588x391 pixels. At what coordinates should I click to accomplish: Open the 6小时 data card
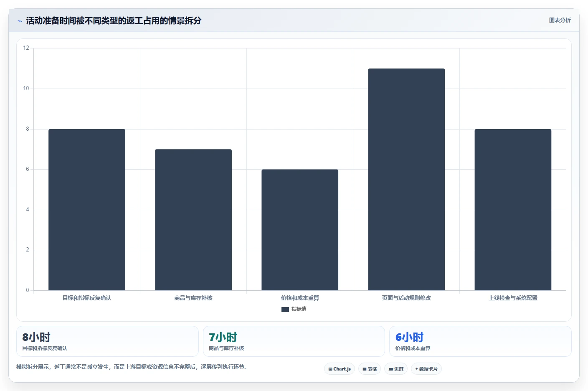tap(480, 341)
